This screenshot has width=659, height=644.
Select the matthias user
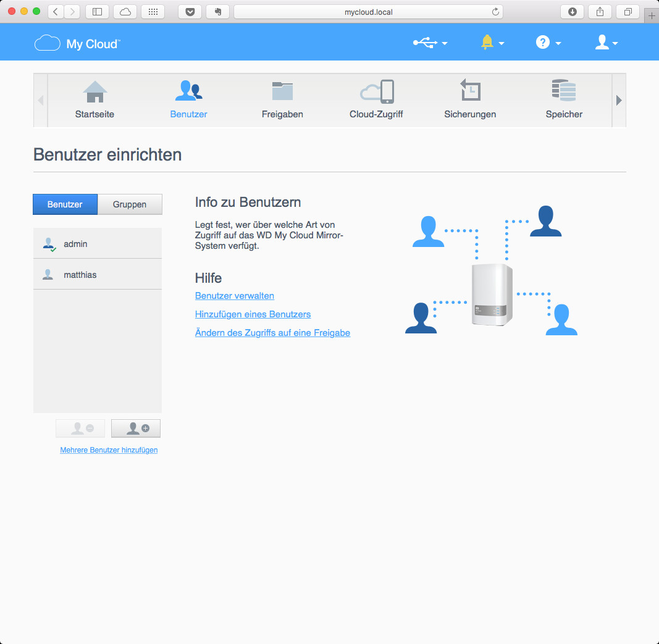[x=80, y=275]
